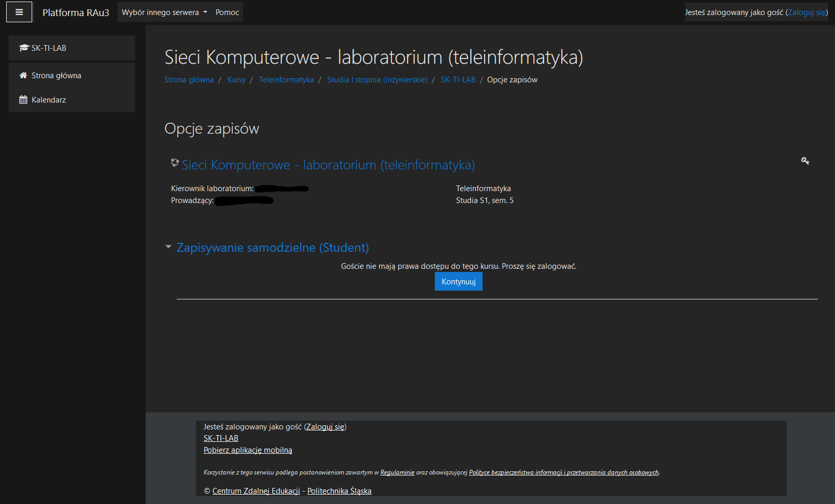Visit the Politechnika Śląska footer link
This screenshot has width=835, height=504.
coord(339,491)
